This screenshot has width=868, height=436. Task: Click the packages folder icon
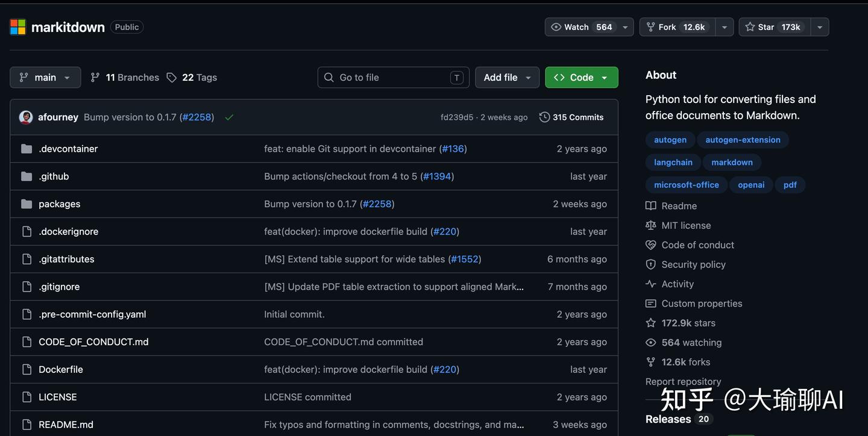(x=27, y=204)
